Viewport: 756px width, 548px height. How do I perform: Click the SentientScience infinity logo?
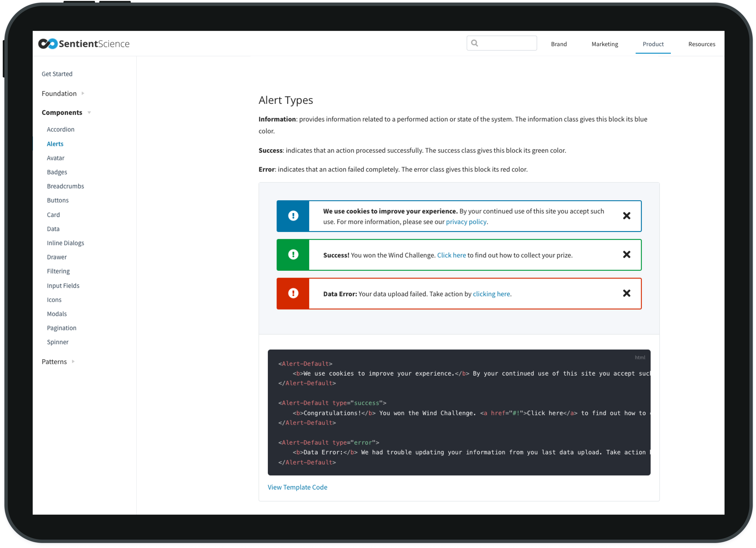point(48,44)
